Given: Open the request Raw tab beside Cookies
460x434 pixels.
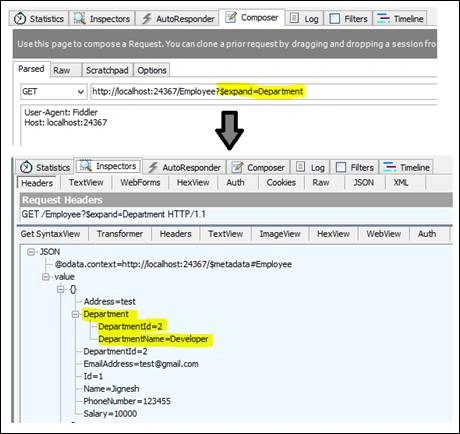Looking at the screenshot, I should pyautogui.click(x=321, y=182).
